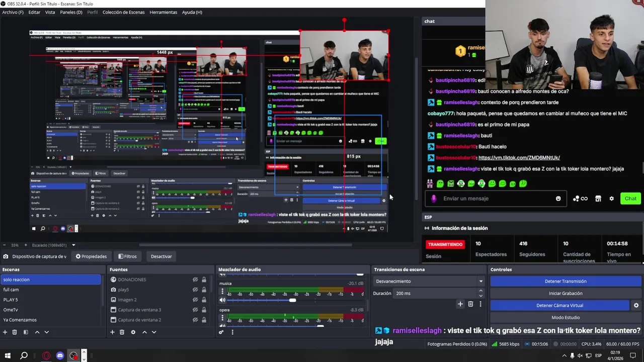Open emoji picker in chat message box
The image size is (644, 362).
click(x=558, y=198)
